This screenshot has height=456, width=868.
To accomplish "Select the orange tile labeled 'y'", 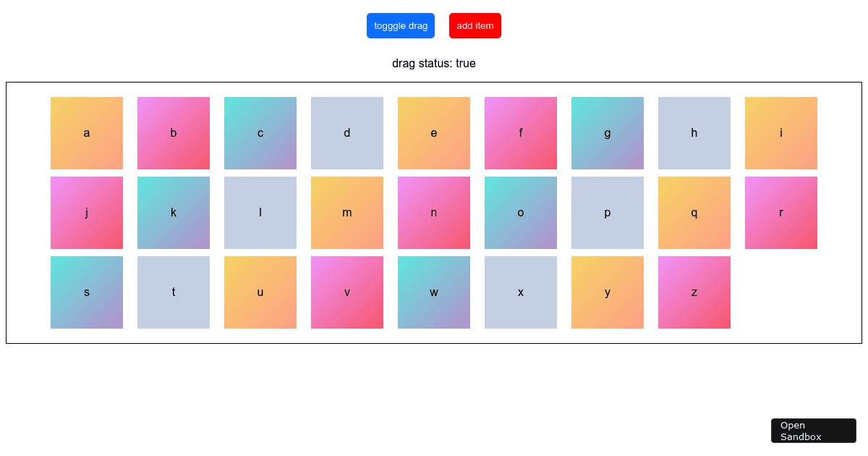I will (608, 292).
